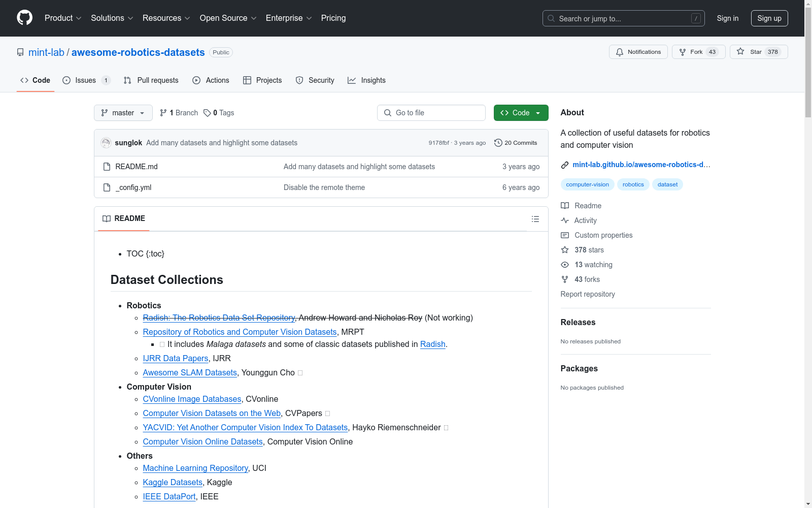The image size is (812, 508).
Task: Open the Projects tab
Action: pos(262,80)
